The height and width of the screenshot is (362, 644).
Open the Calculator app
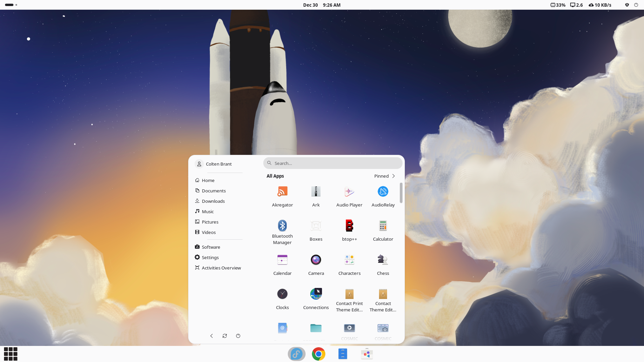pos(383,230)
